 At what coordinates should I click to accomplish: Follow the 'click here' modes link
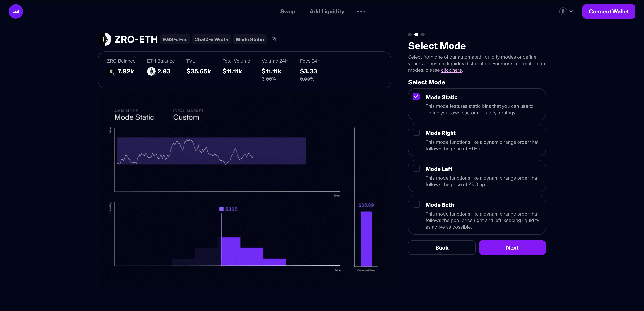coord(451,70)
